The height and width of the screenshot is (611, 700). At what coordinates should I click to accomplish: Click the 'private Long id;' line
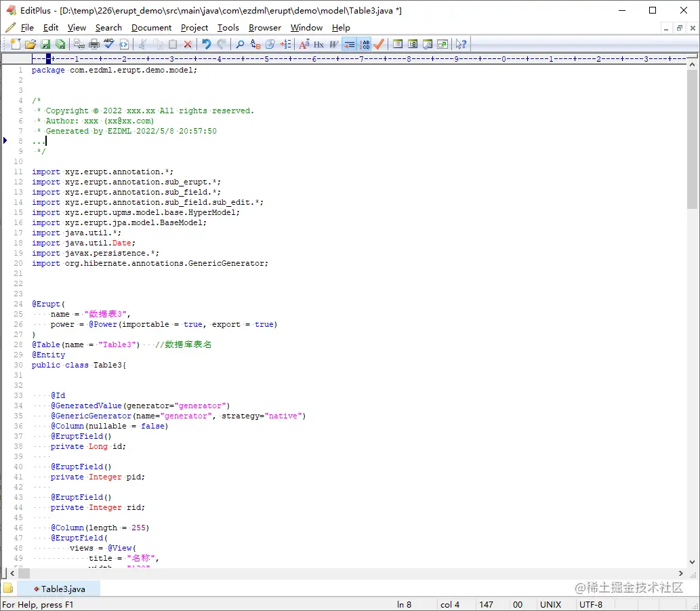coord(88,446)
